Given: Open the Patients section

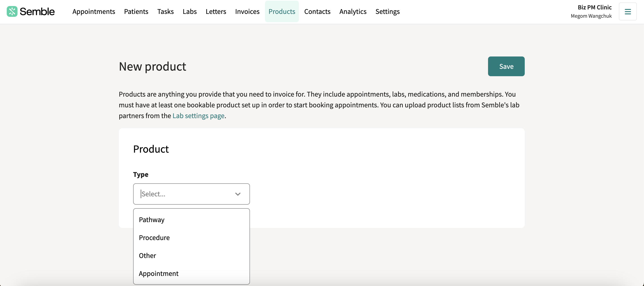Looking at the screenshot, I should (x=136, y=11).
